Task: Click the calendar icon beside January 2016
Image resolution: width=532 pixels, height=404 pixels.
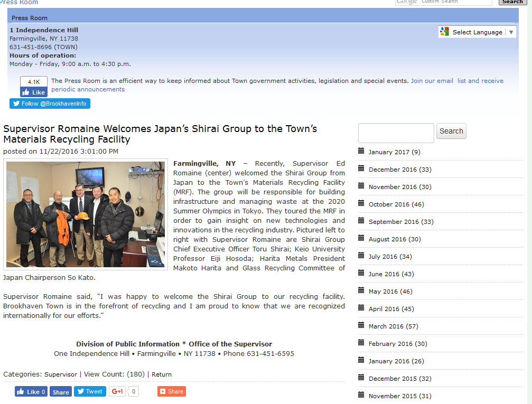Action: [x=361, y=360]
